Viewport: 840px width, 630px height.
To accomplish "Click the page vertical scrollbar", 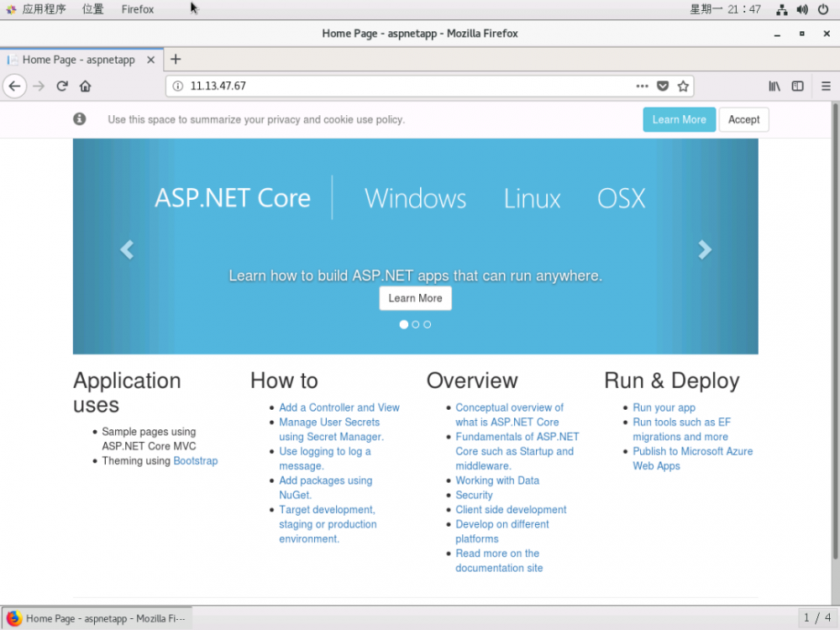I will (835, 332).
